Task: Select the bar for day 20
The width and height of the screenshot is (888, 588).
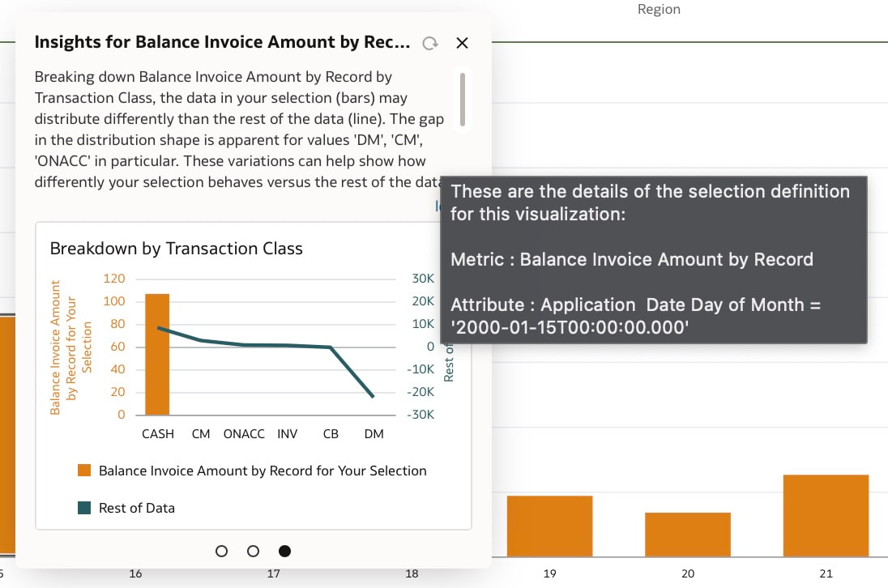Action: 688,535
